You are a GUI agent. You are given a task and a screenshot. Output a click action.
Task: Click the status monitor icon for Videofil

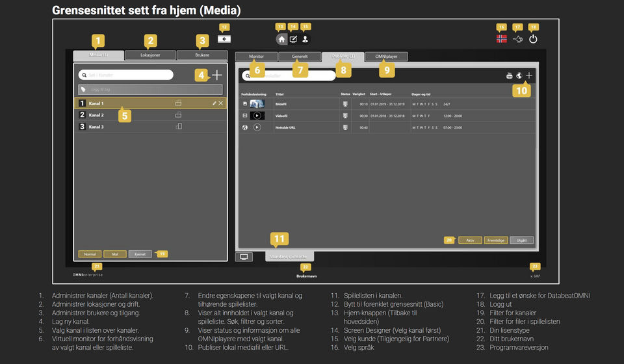[345, 116]
